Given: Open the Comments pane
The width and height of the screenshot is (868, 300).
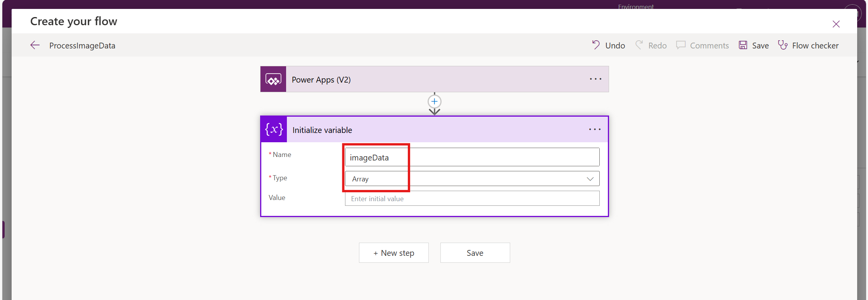Looking at the screenshot, I should click(702, 45).
